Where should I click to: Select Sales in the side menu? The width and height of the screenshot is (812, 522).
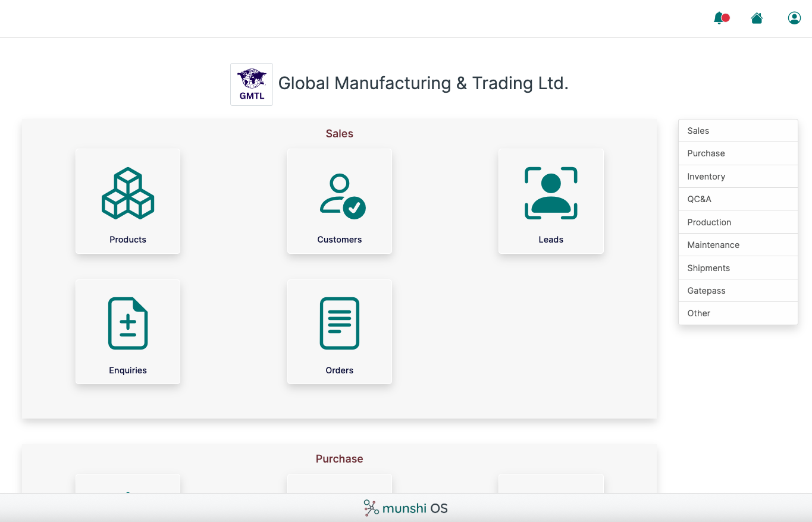coord(738,131)
